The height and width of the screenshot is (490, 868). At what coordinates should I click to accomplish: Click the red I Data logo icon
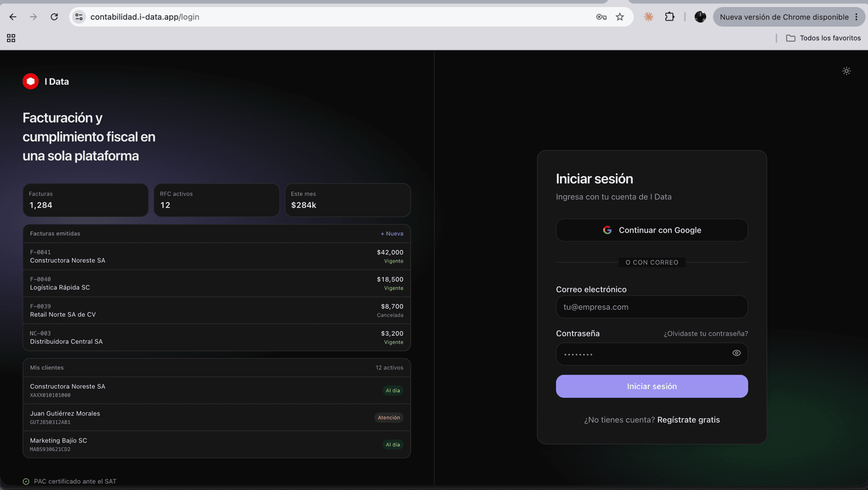click(x=30, y=81)
